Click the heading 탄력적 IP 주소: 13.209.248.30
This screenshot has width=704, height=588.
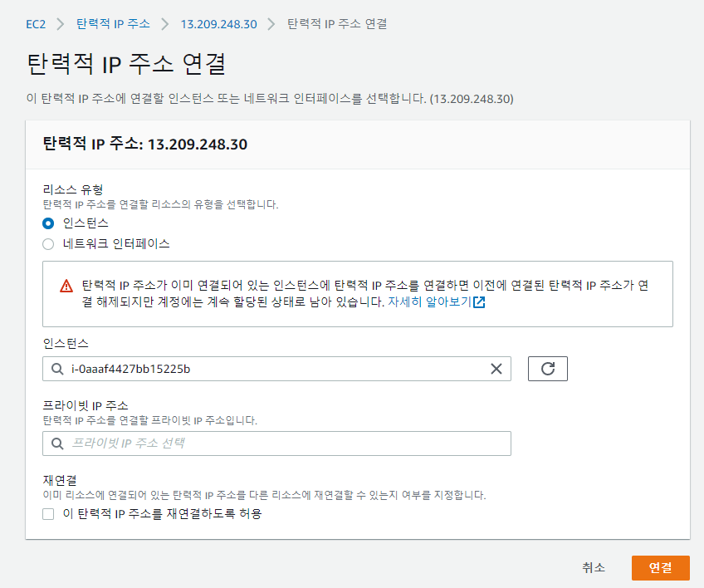(x=145, y=145)
